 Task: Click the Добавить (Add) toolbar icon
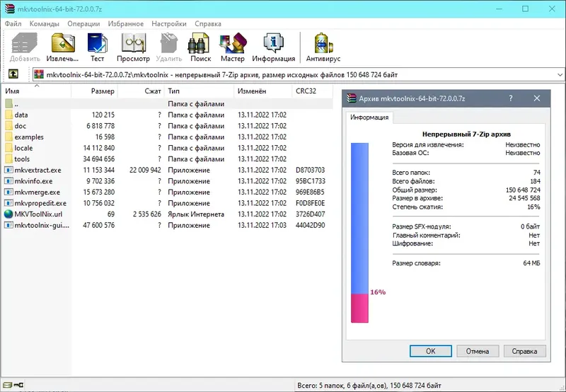tap(25, 43)
